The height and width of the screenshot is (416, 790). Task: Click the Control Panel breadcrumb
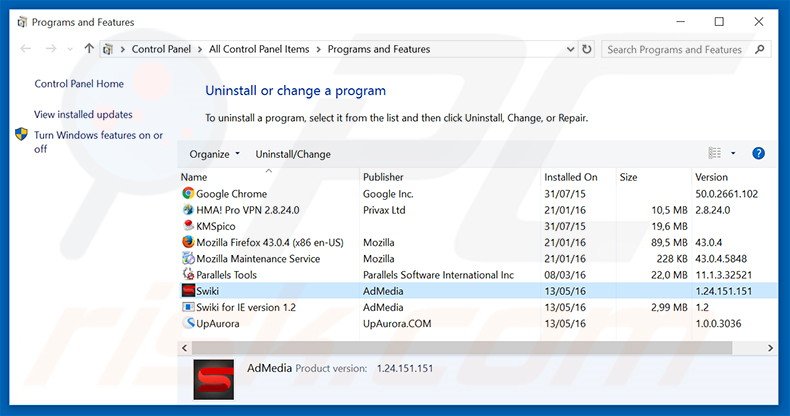[x=161, y=49]
